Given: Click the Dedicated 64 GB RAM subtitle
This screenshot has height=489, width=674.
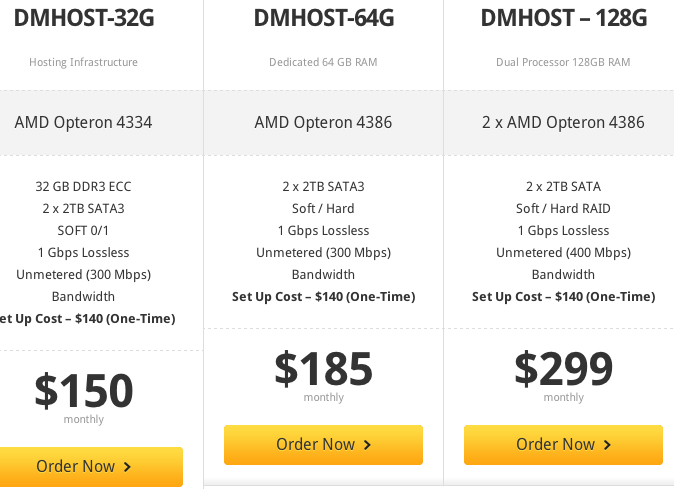Looking at the screenshot, I should (x=323, y=62).
